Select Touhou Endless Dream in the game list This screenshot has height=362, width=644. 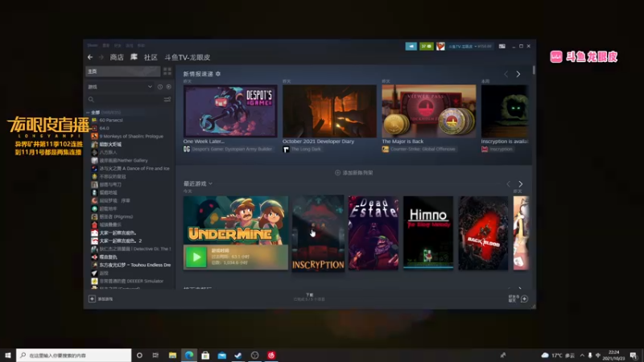click(x=131, y=265)
